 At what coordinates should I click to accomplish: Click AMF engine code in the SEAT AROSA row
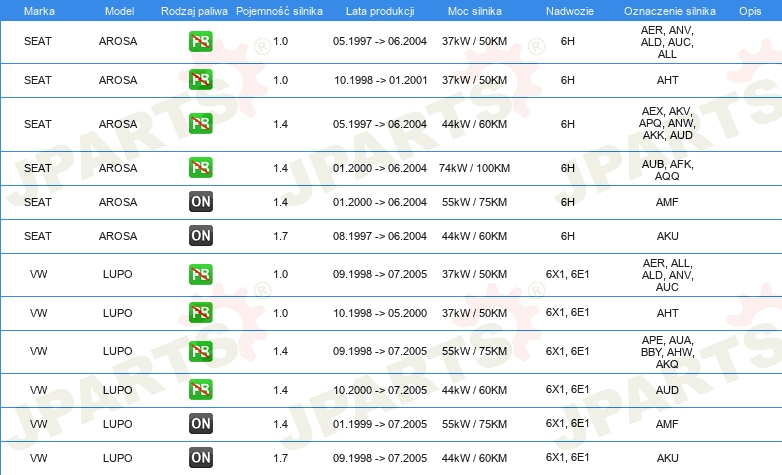click(x=667, y=202)
